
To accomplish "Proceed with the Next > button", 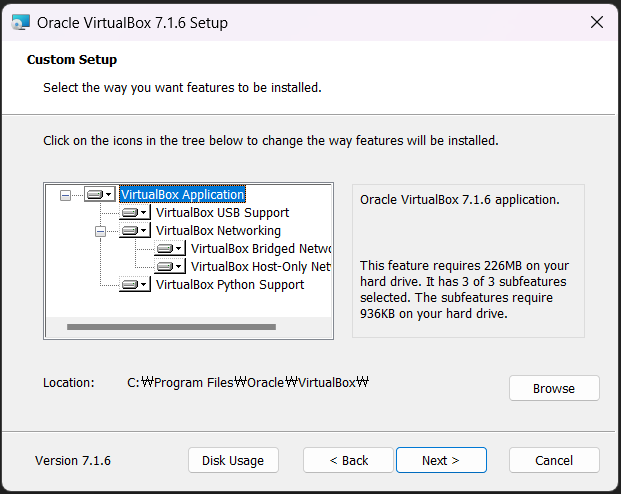I will point(441,460).
